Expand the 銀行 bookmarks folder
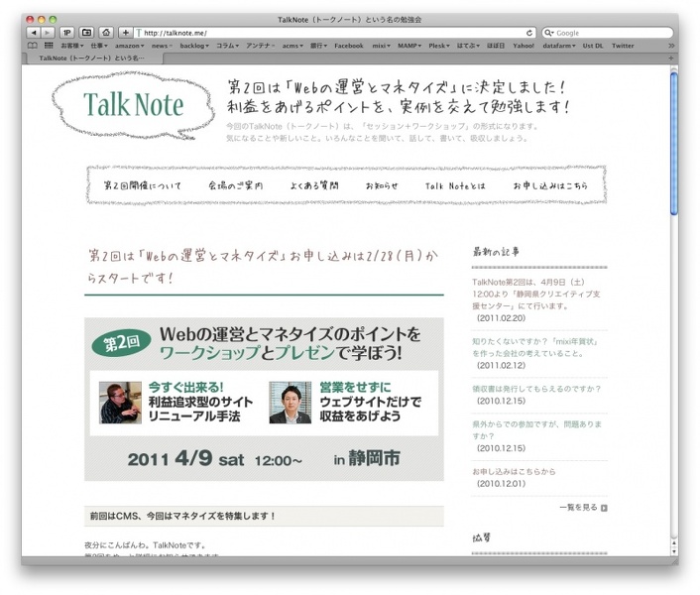 (x=318, y=46)
